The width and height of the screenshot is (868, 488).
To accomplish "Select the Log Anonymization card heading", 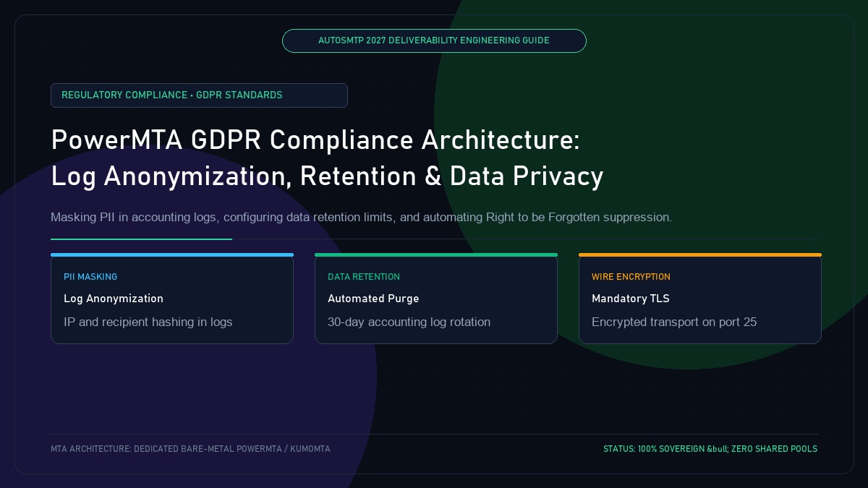I will 114,299.
